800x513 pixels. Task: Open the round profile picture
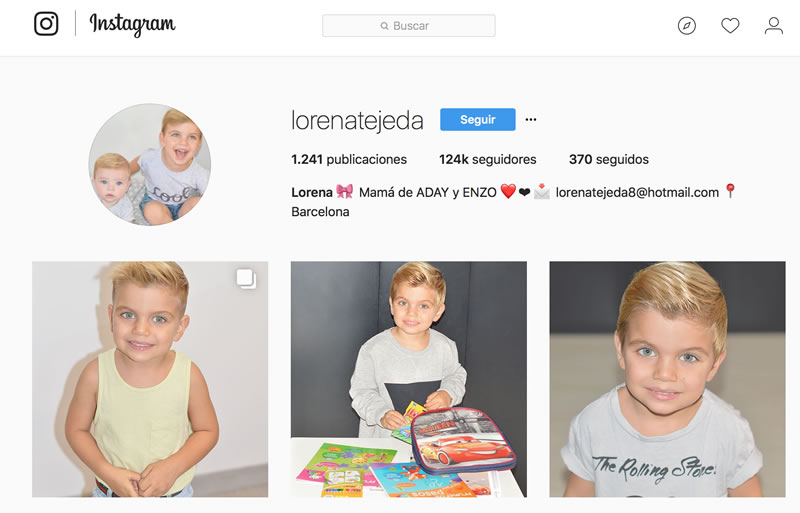click(x=149, y=164)
